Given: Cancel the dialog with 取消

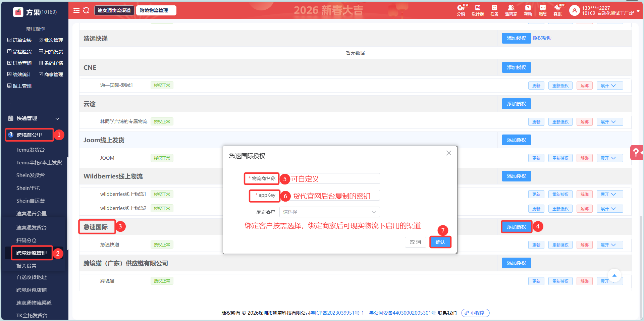Looking at the screenshot, I should click(x=415, y=242).
